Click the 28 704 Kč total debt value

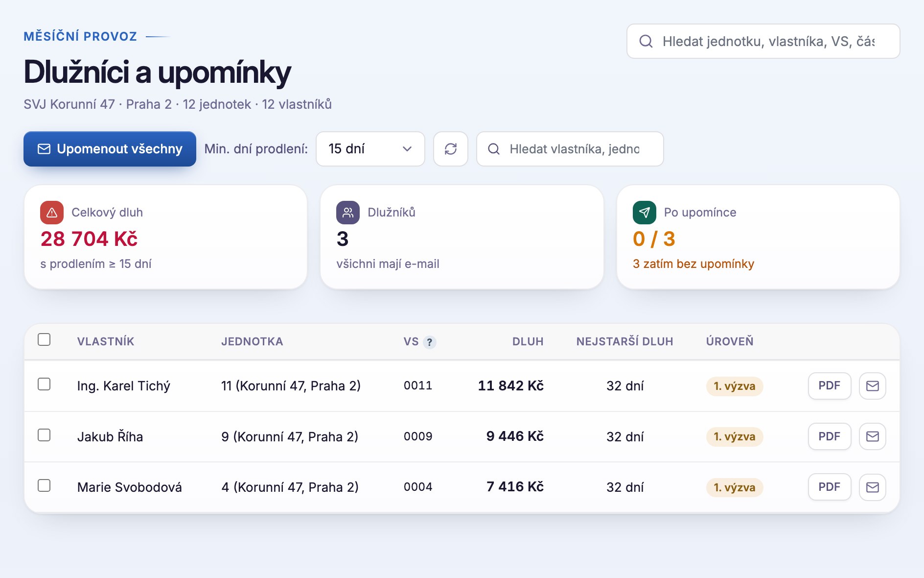[x=89, y=239]
